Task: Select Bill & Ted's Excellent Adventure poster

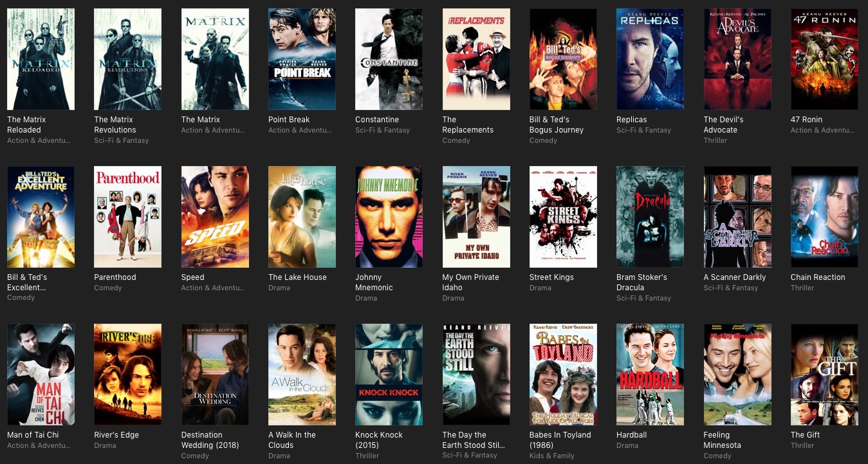Action: [x=41, y=217]
